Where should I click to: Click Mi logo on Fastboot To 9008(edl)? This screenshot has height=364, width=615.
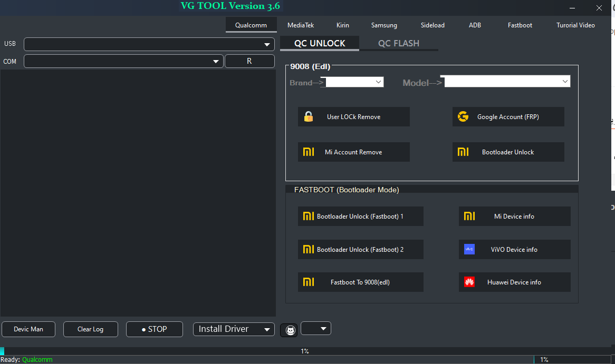tap(308, 282)
